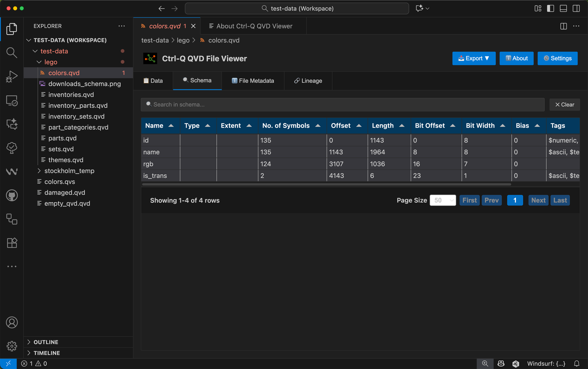Click the Settings button
Image resolution: width=588 pixels, height=369 pixels.
557,58
